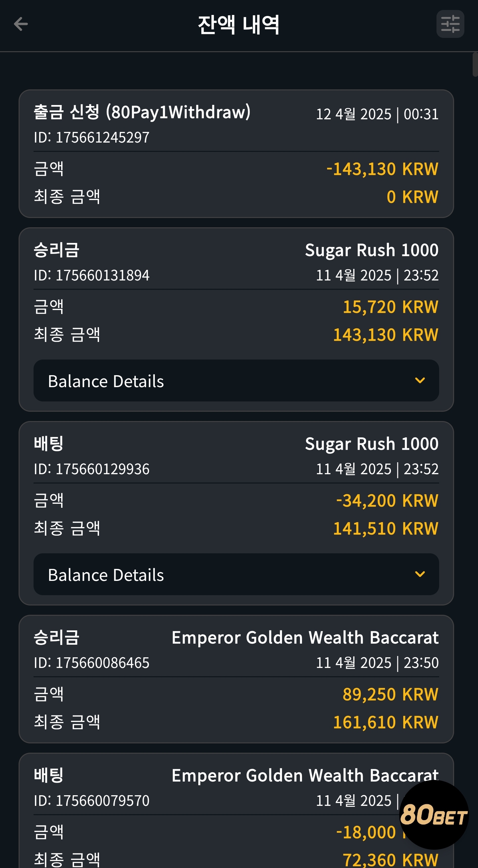Viewport: 478px width, 868px height.
Task: Open Emperor Golden Wealth Baccarat 승리금 entry
Action: click(305, 638)
